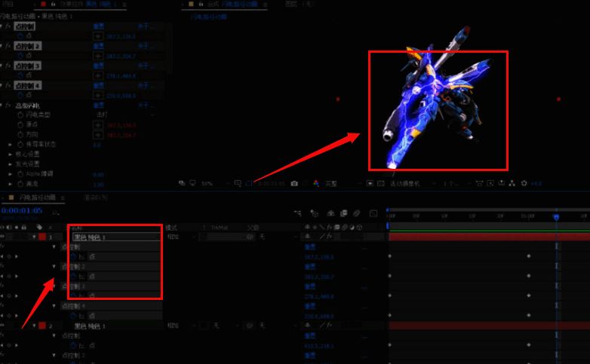The width and height of the screenshot is (590, 364).
Task: Open the 50% magnification dropdown
Action: coord(214,183)
